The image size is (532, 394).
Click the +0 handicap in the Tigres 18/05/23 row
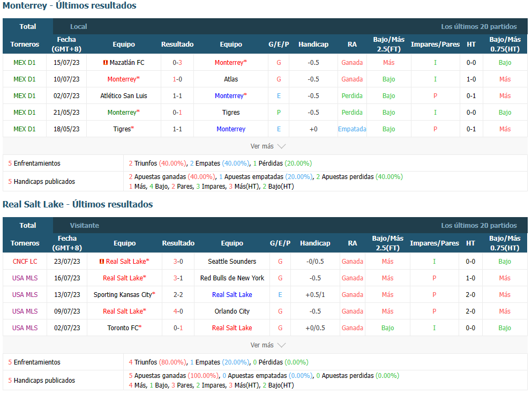(313, 129)
